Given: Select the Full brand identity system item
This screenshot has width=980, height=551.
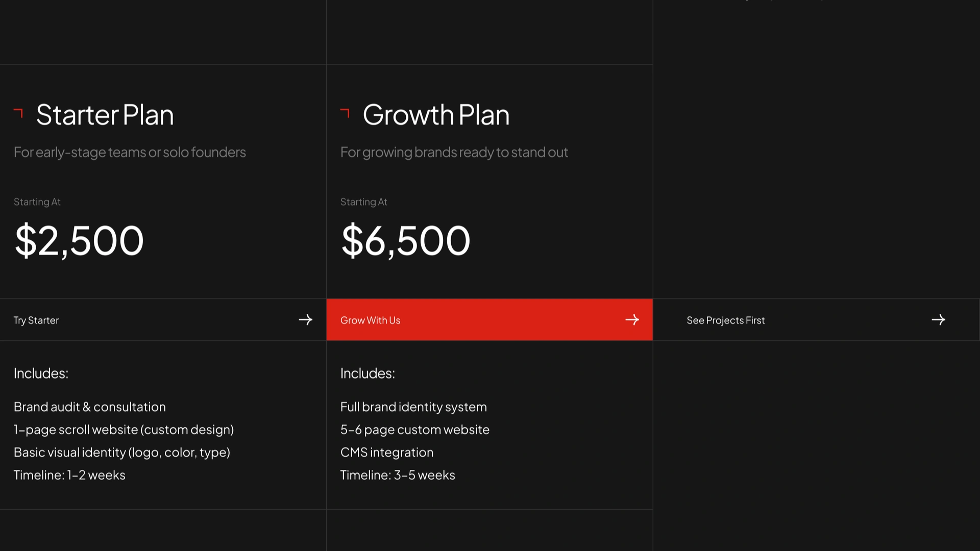Looking at the screenshot, I should coord(414,407).
